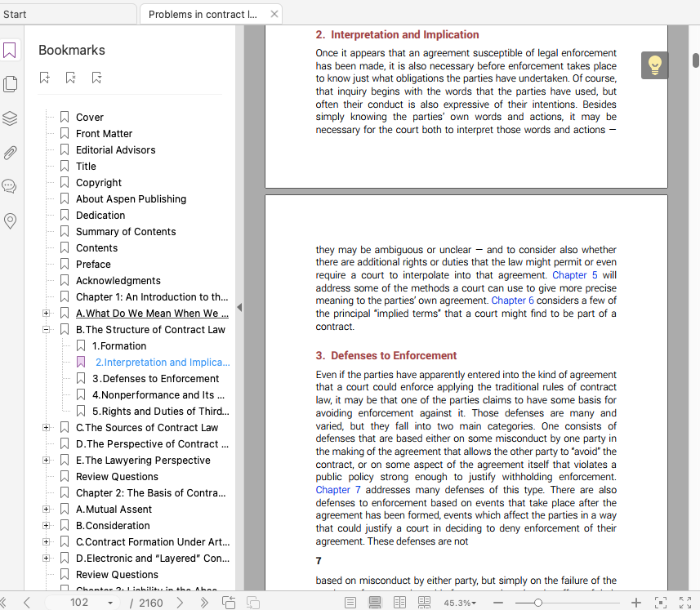Follow the 'Chapter 5' link
700x610 pixels.
574,275
